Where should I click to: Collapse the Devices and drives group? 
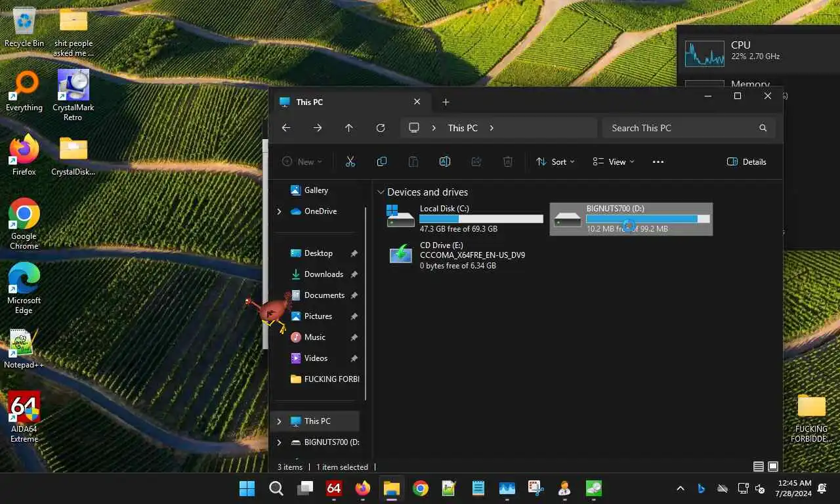[x=381, y=192]
